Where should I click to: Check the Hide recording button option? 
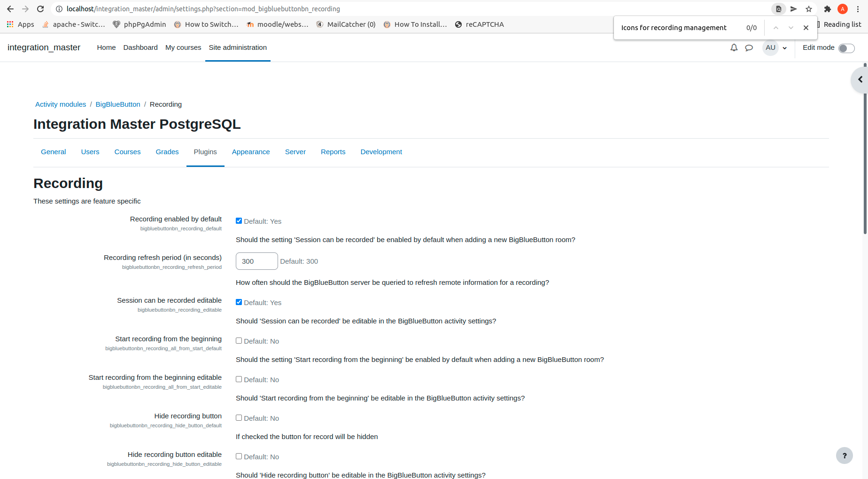click(239, 418)
